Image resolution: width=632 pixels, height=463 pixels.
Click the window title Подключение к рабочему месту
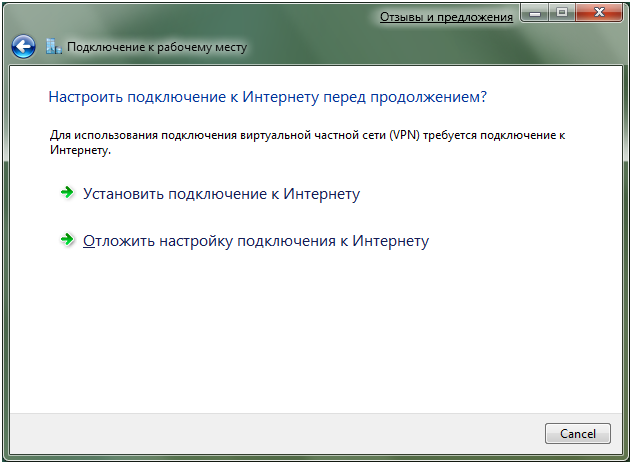[157, 47]
